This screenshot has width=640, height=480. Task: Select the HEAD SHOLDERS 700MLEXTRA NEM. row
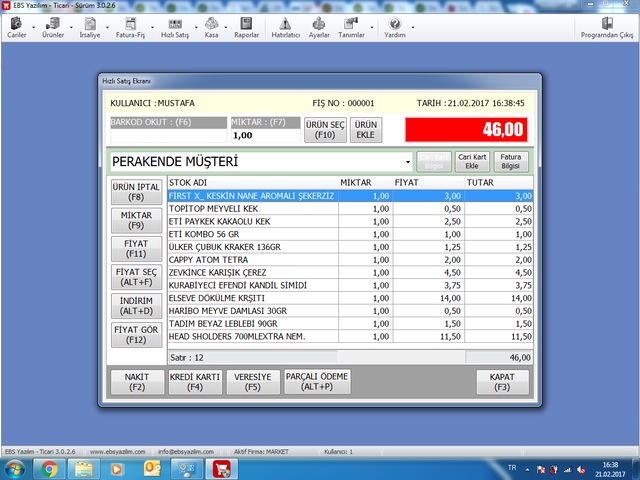[350, 336]
